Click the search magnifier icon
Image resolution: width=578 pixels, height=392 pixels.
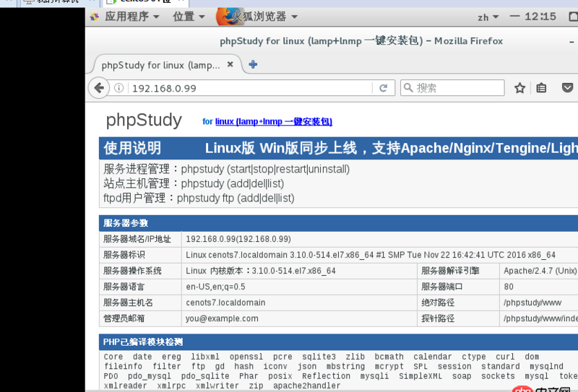pos(408,87)
